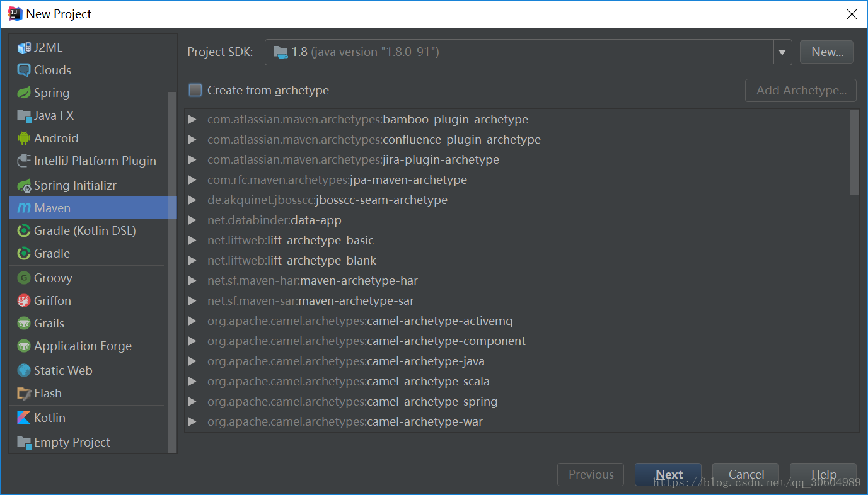Viewport: 868px width, 495px height.
Task: Select camel-archetype-war row text
Action: 345,422
